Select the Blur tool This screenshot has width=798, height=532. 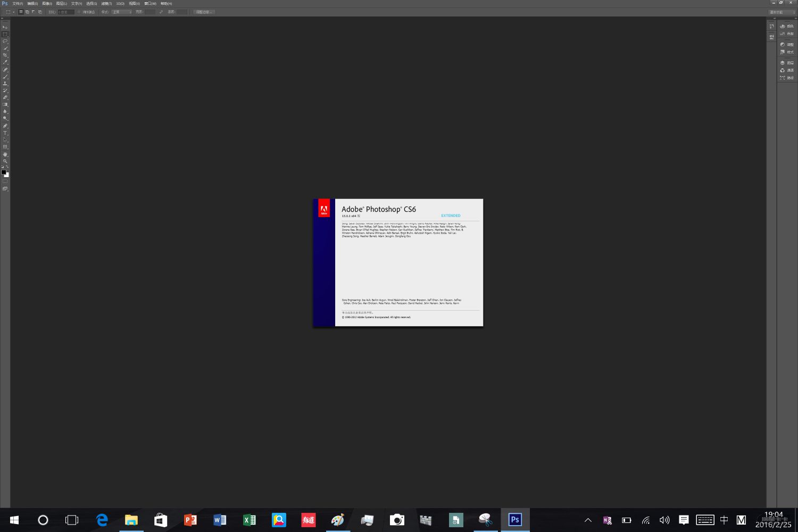(x=5, y=111)
